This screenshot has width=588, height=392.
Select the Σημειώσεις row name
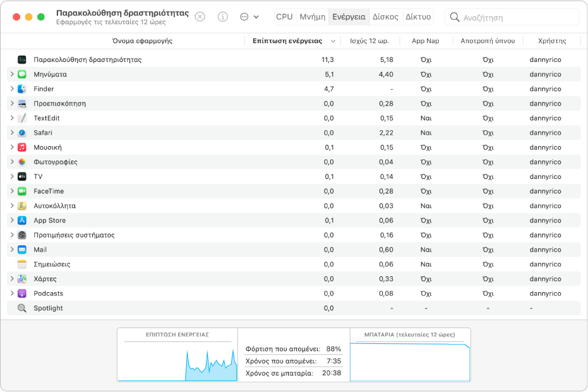(52, 264)
